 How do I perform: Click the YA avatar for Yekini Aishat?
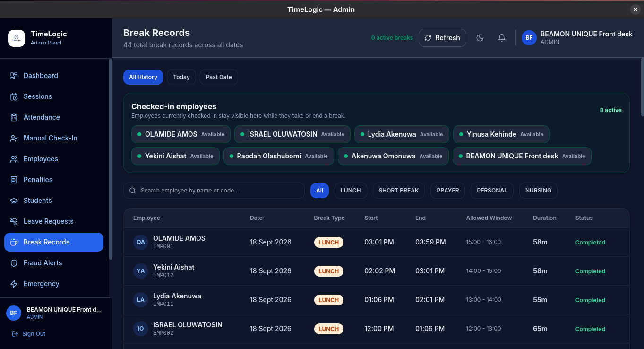(141, 271)
